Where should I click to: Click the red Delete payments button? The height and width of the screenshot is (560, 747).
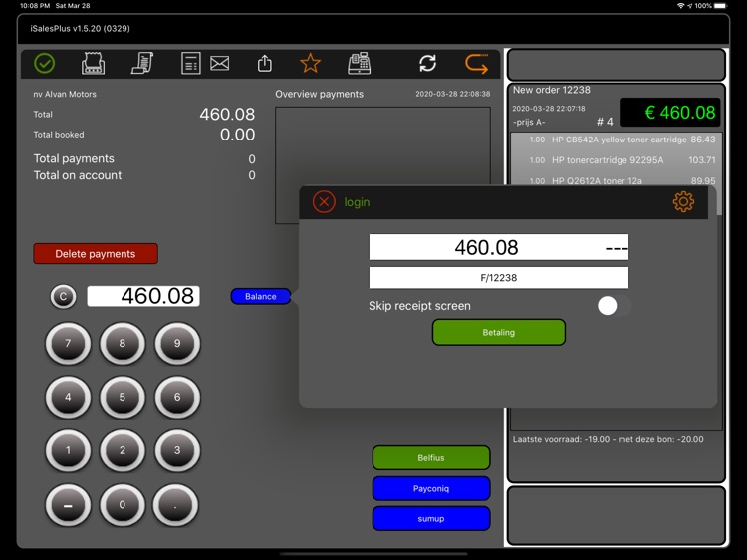(96, 254)
